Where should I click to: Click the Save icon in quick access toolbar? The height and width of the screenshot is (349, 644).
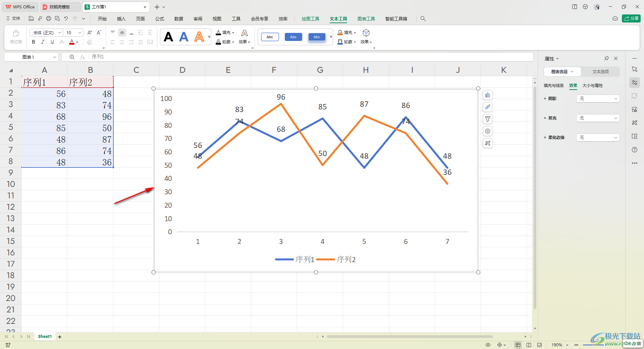coord(31,19)
